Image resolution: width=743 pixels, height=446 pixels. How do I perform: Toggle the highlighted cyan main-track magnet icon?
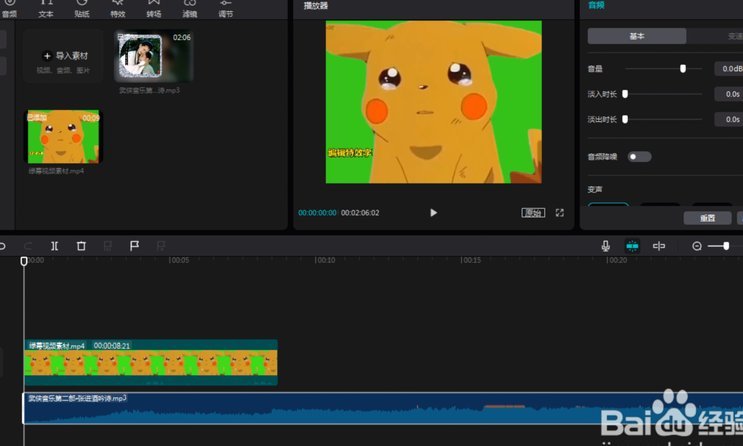[x=632, y=246]
